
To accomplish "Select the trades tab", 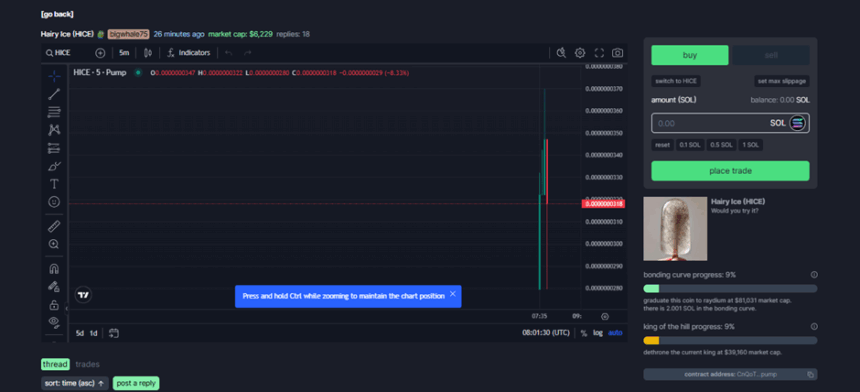I will tap(88, 364).
